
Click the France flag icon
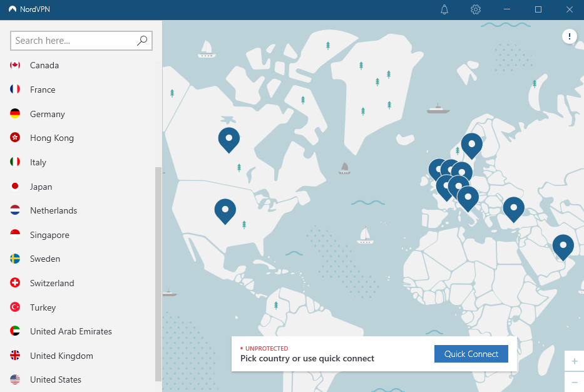(x=15, y=89)
